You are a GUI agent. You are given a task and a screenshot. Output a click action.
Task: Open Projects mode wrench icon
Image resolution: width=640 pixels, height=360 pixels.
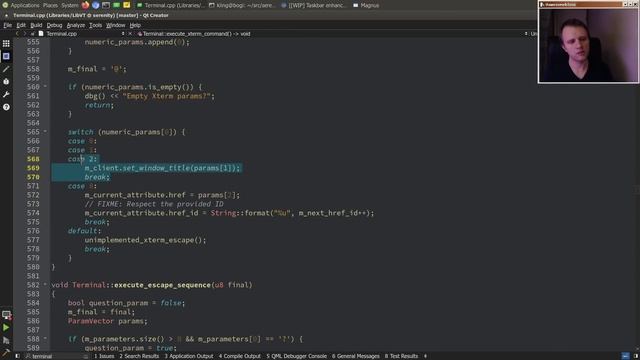point(6,94)
